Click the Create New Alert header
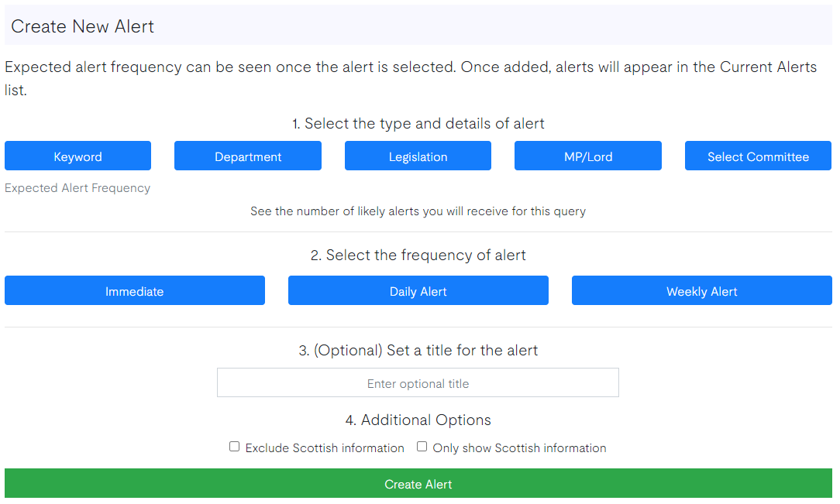 point(83,26)
